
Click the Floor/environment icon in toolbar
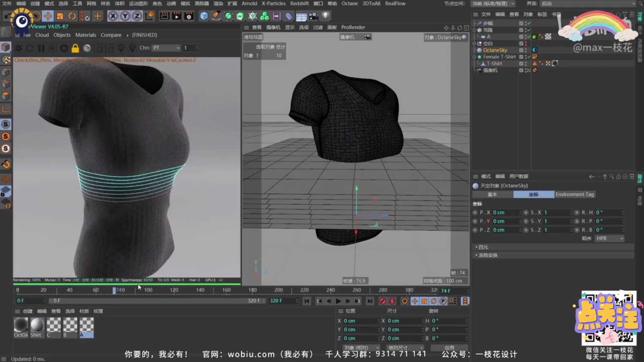point(301,16)
